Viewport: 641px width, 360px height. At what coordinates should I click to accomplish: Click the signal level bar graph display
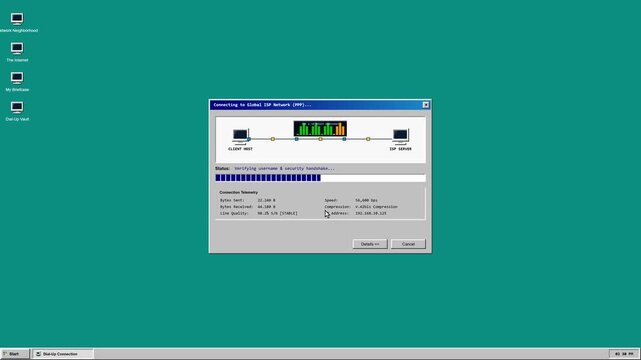coord(320,128)
